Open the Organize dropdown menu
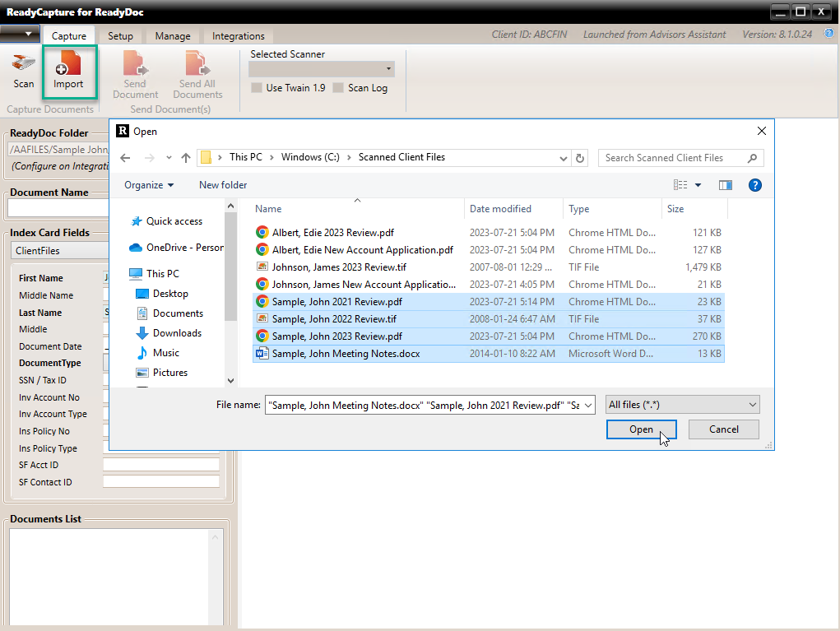Screen dimensions: 840x631 pos(149,185)
